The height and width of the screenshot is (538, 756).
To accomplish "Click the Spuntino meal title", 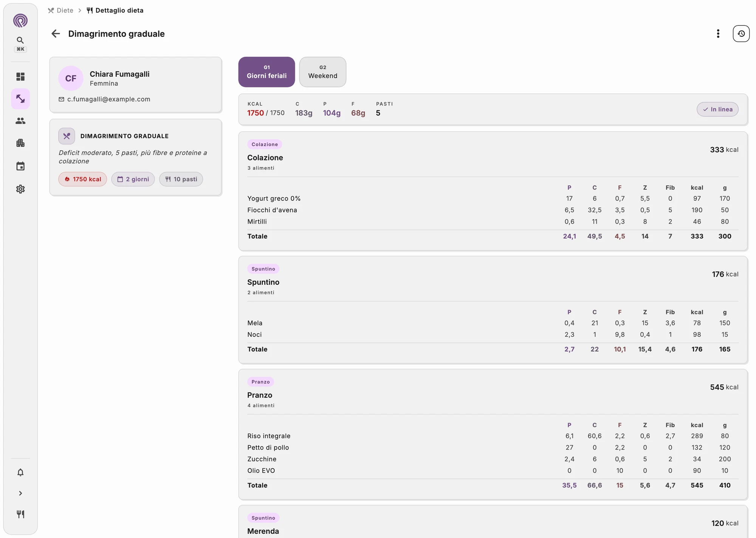I will (263, 282).
